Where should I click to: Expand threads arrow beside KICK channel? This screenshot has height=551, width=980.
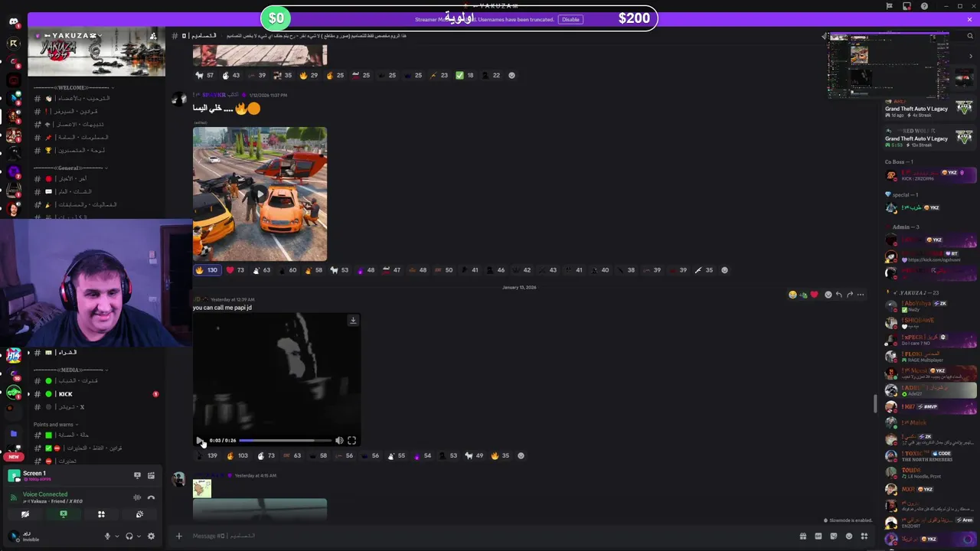[29, 394]
